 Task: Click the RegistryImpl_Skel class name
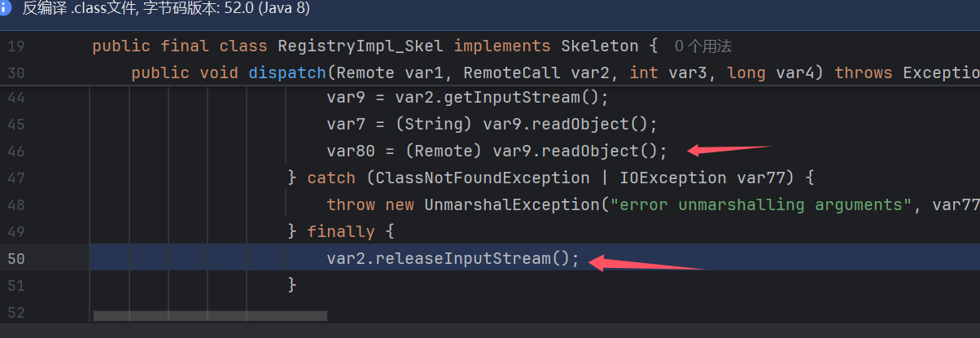tap(361, 46)
